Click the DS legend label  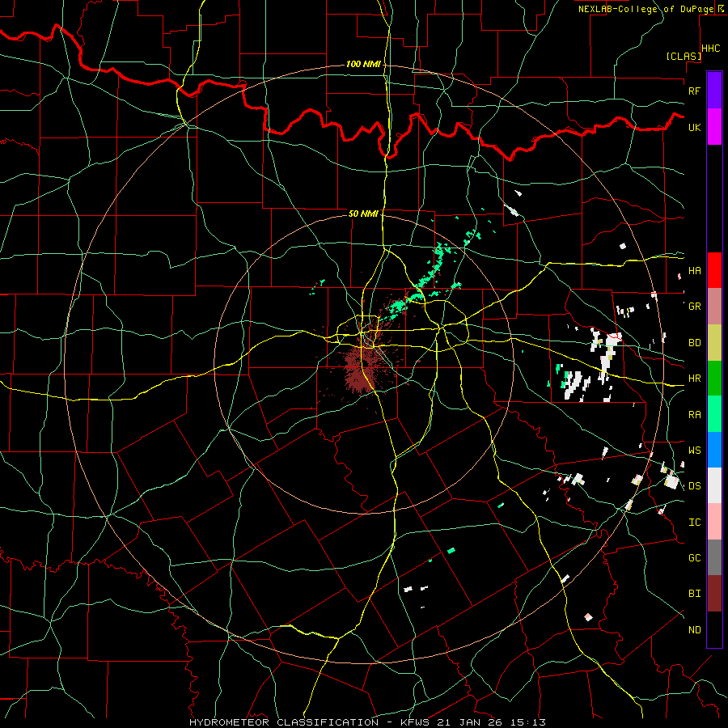point(694,485)
